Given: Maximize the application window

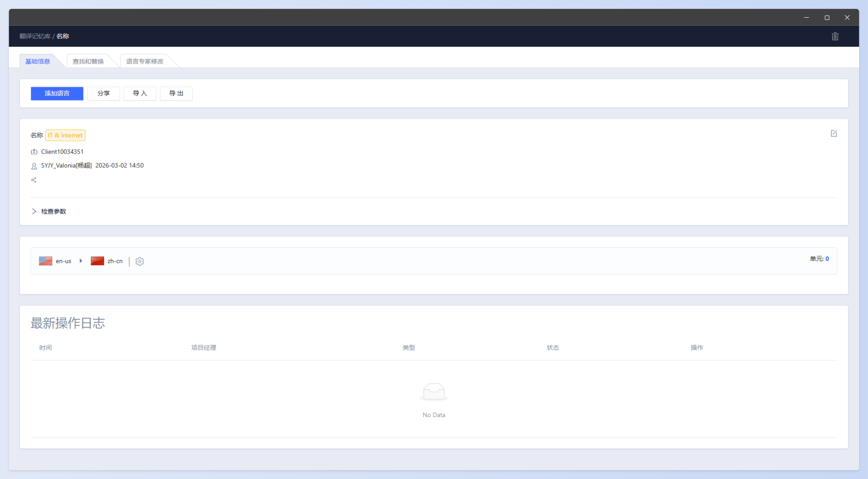Looking at the screenshot, I should click(x=827, y=17).
